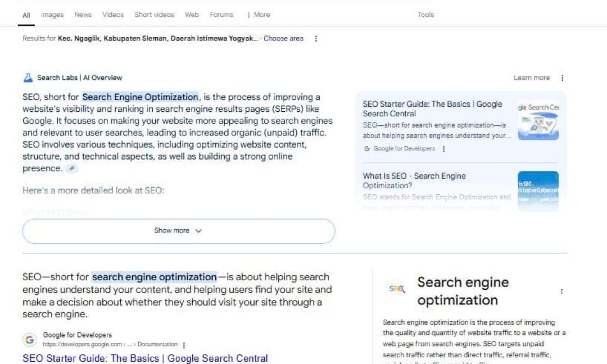Image resolution: width=607 pixels, height=364 pixels.
Task: Open the SEO Starter Guide source card
Action: (x=432, y=109)
